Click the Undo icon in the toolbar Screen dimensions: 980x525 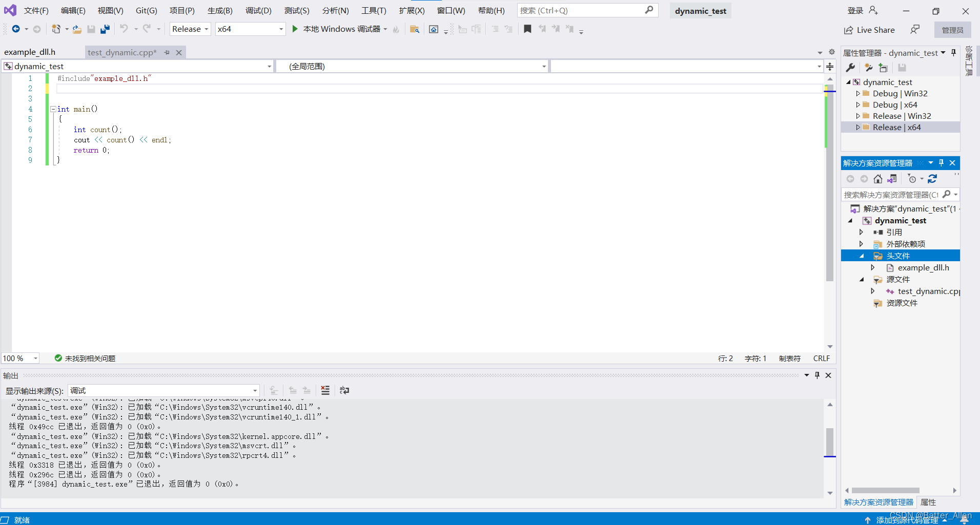coord(124,29)
